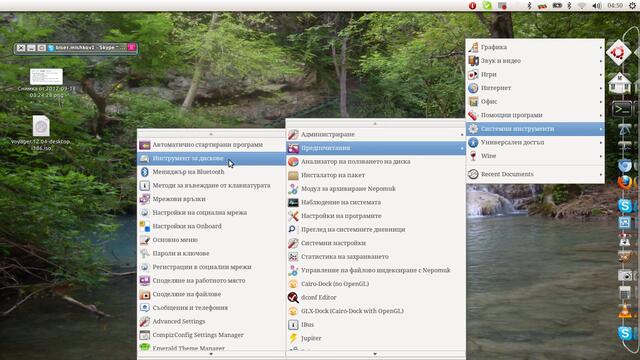This screenshot has width=640, height=360.
Task: Open Инсталатор на пакет
Action: tap(376, 175)
